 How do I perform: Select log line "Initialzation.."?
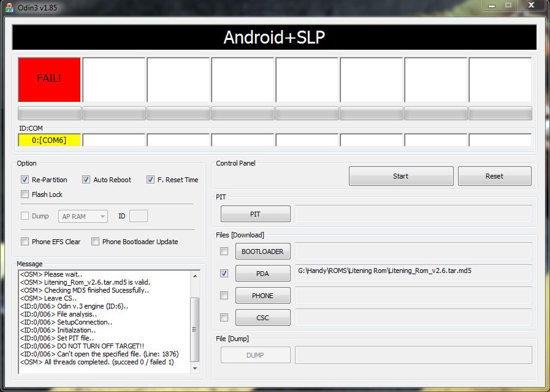[x=58, y=330]
